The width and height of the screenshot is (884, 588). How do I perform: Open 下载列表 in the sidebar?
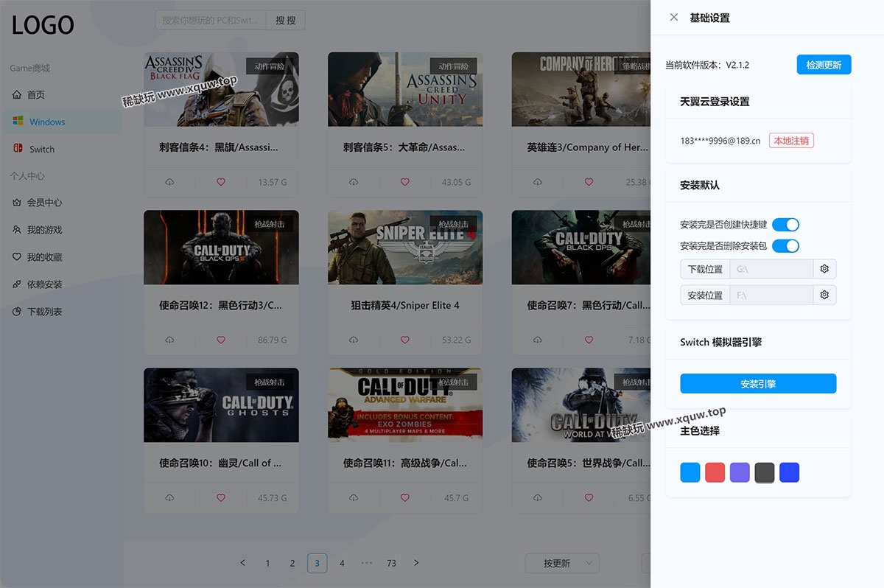pos(62,311)
